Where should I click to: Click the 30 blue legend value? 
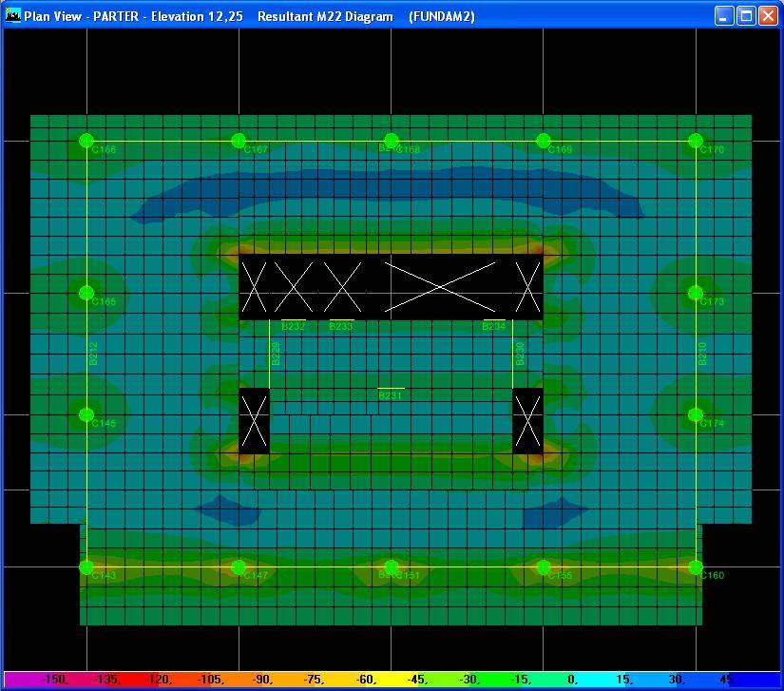[x=675, y=680]
